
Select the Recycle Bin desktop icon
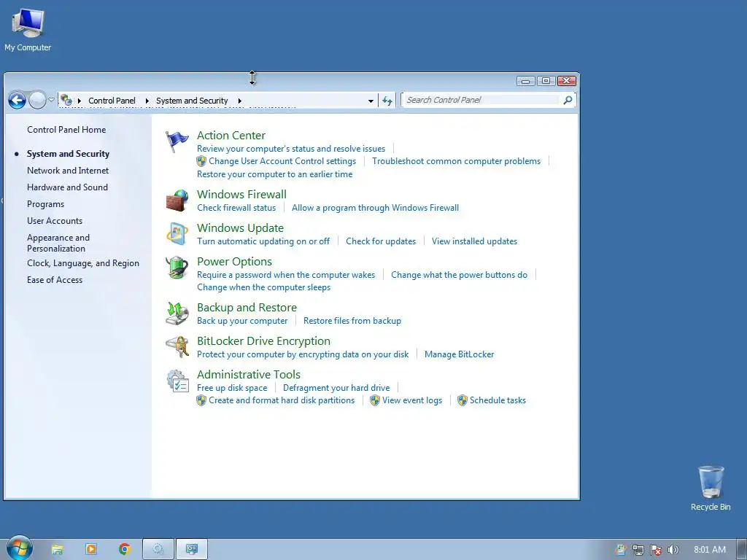click(x=711, y=489)
